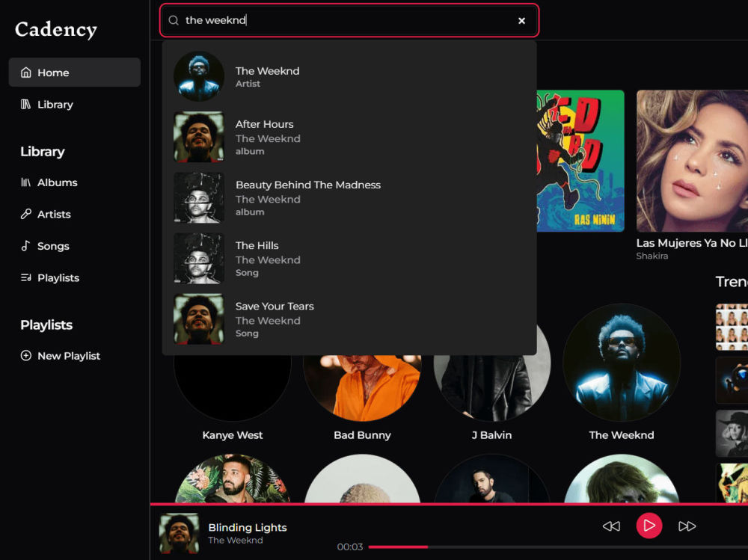Open the Eminem artist image
The height and width of the screenshot is (560, 748).
(x=492, y=479)
